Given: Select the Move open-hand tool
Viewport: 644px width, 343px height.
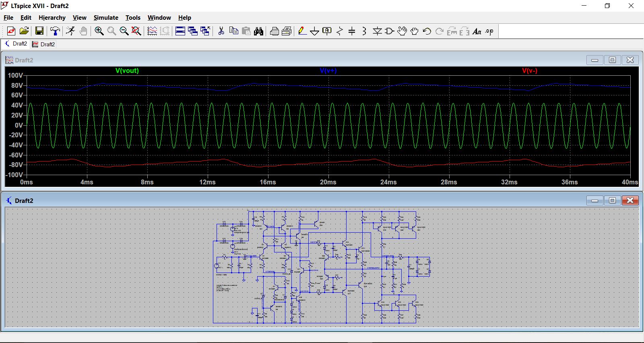Looking at the screenshot, I should (402, 31).
